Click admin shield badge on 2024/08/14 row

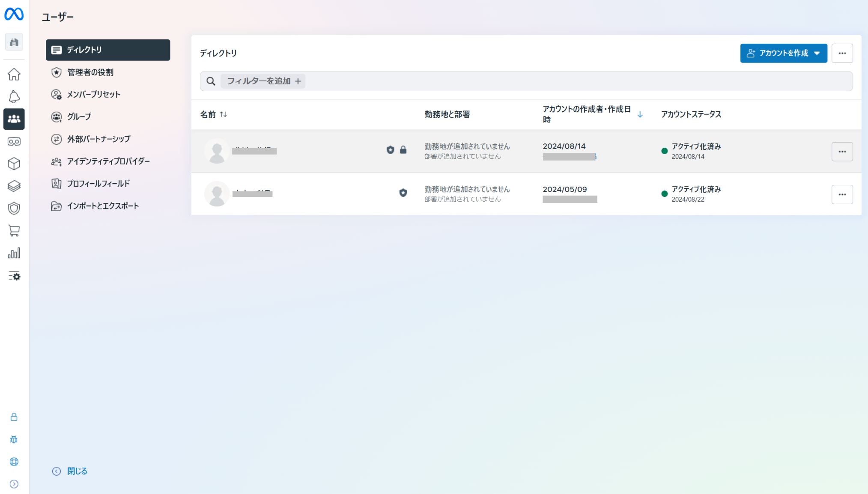390,150
